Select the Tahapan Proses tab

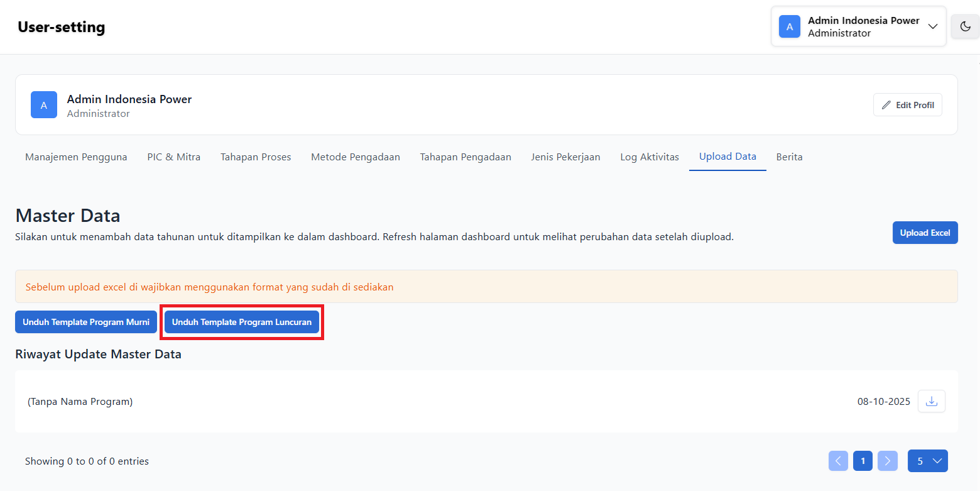pos(256,157)
